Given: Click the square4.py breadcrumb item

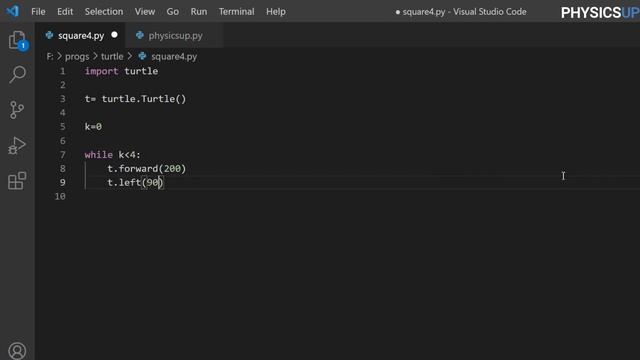Looking at the screenshot, I should click(174, 56).
